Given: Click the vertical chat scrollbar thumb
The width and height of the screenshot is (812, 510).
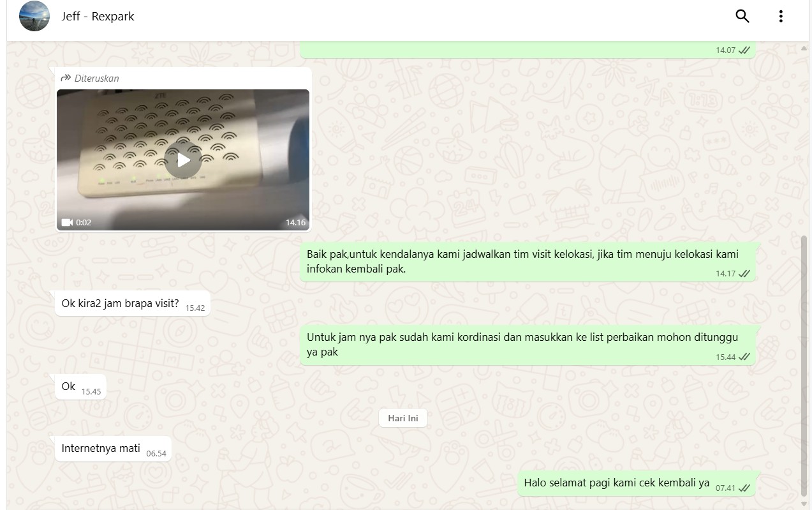Looking at the screenshot, I should (x=804, y=365).
